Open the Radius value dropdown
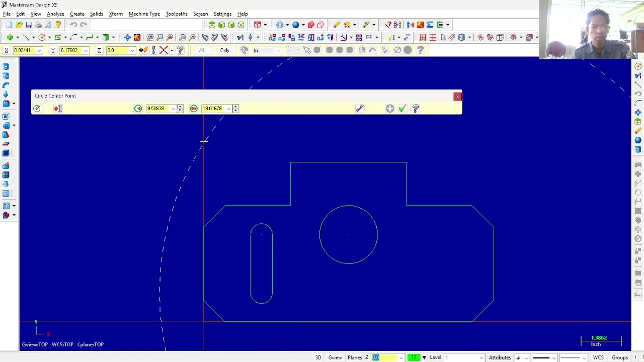 [173, 109]
